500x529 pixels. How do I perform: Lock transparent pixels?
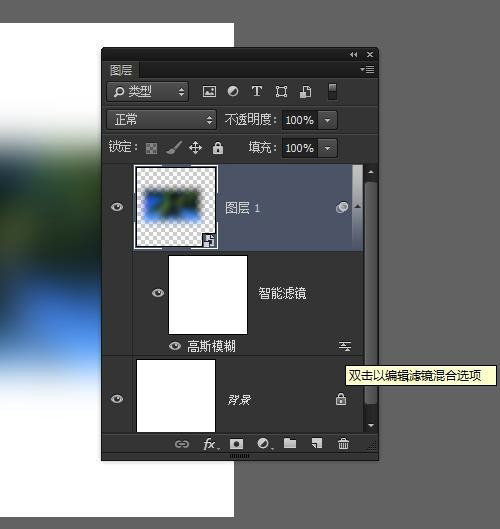pyautogui.click(x=151, y=148)
